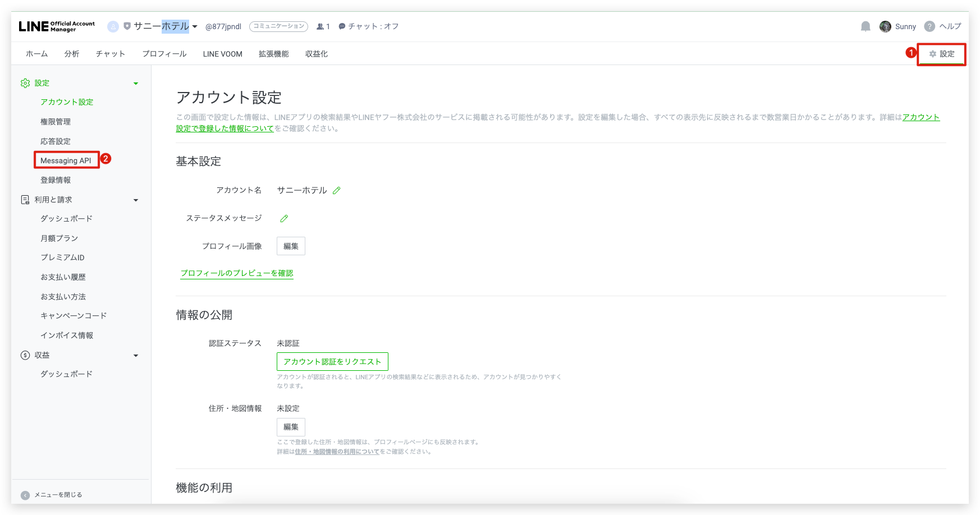Viewport: 980px width, 515px height.
Task: Open 月額プラン in the sidebar
Action: (x=59, y=238)
